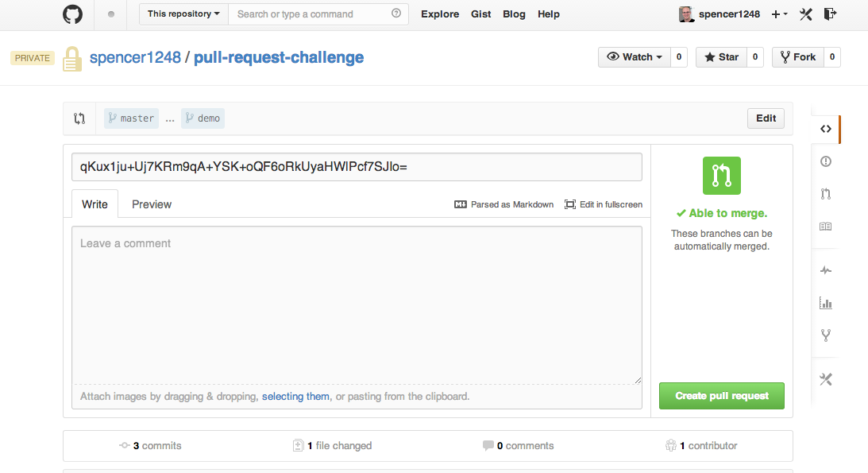Open the Explore menu item
868x473 pixels.
440,14
